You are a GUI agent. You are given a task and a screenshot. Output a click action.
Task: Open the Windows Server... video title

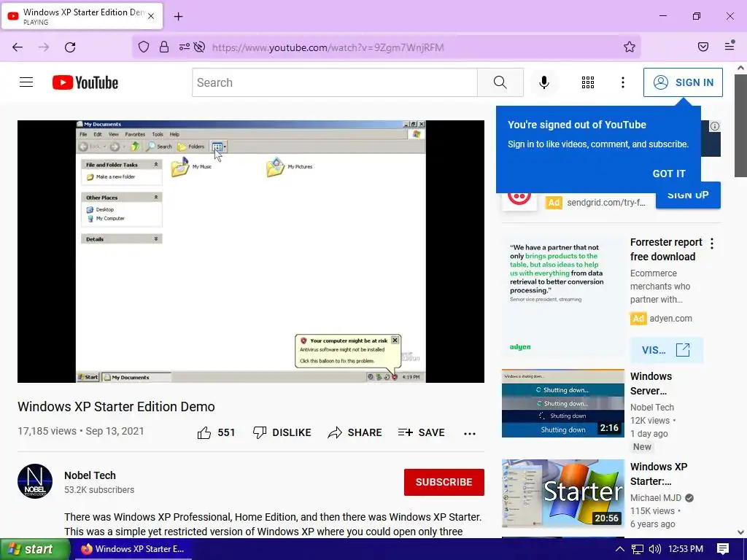click(651, 384)
